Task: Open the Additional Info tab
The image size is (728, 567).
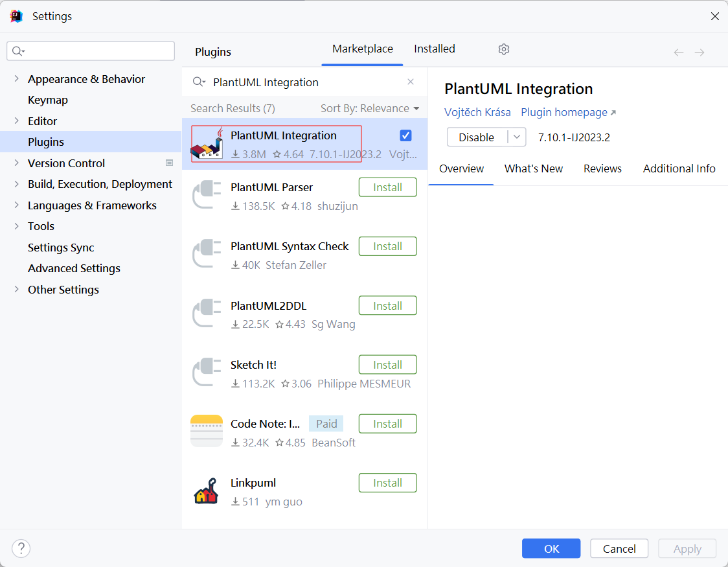Action: pos(679,168)
